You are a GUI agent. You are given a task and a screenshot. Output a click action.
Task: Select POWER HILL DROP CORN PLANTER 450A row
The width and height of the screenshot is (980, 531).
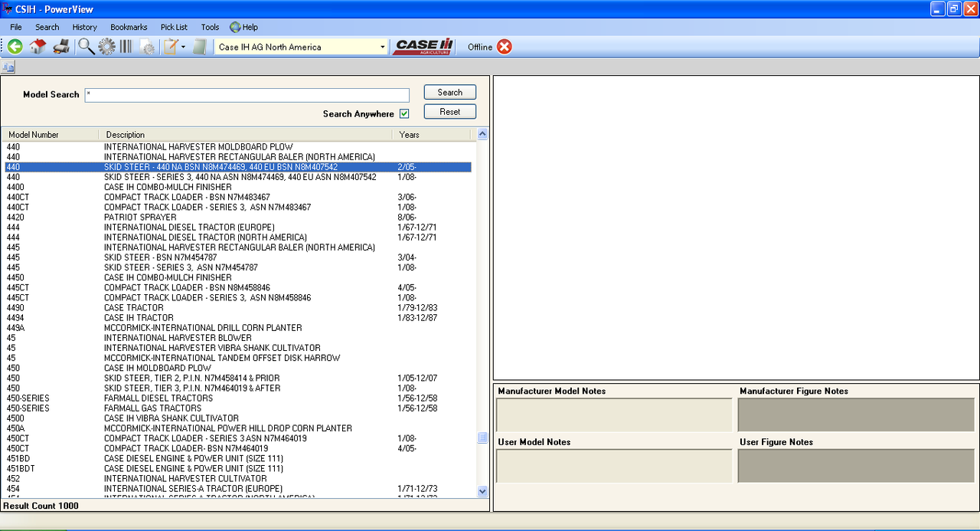click(237, 428)
